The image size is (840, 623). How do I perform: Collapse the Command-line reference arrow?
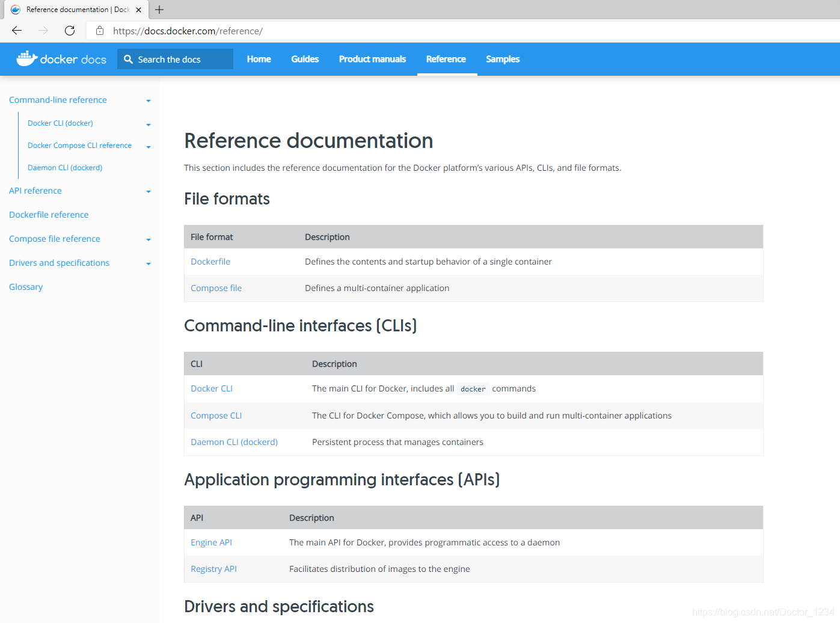149,101
